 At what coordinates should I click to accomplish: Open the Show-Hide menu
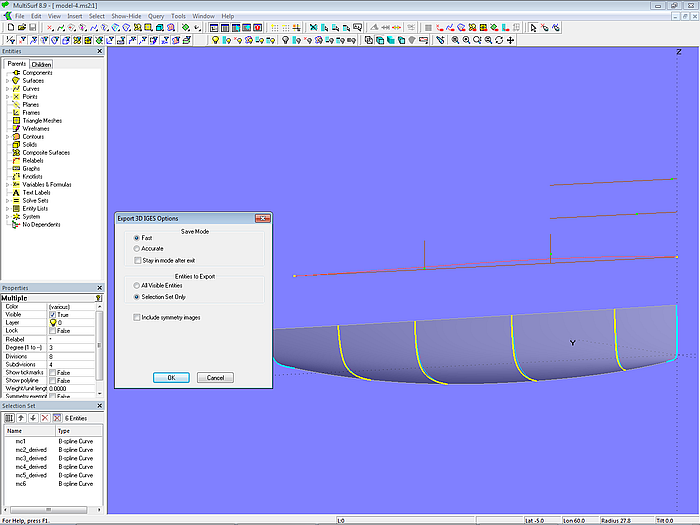(126, 16)
